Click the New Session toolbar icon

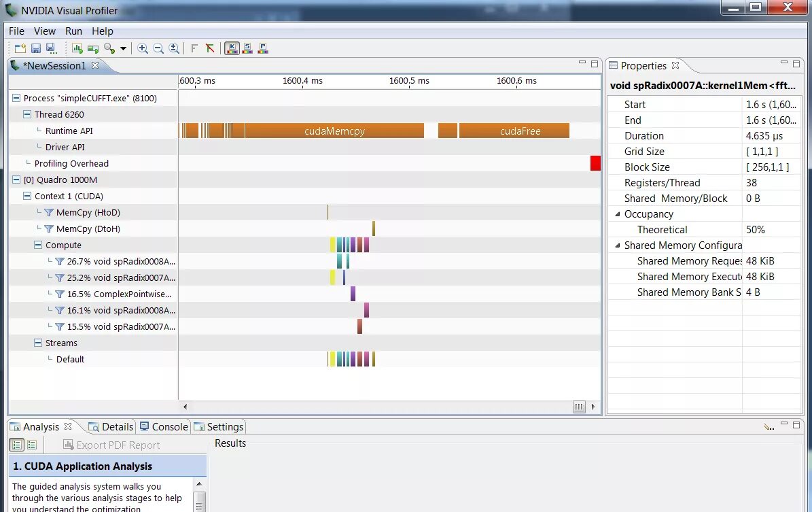20,48
